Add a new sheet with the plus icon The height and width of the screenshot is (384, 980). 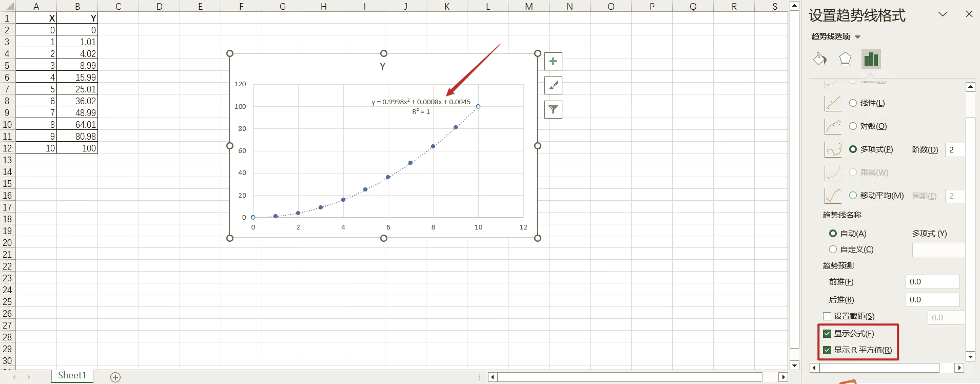coord(115,377)
